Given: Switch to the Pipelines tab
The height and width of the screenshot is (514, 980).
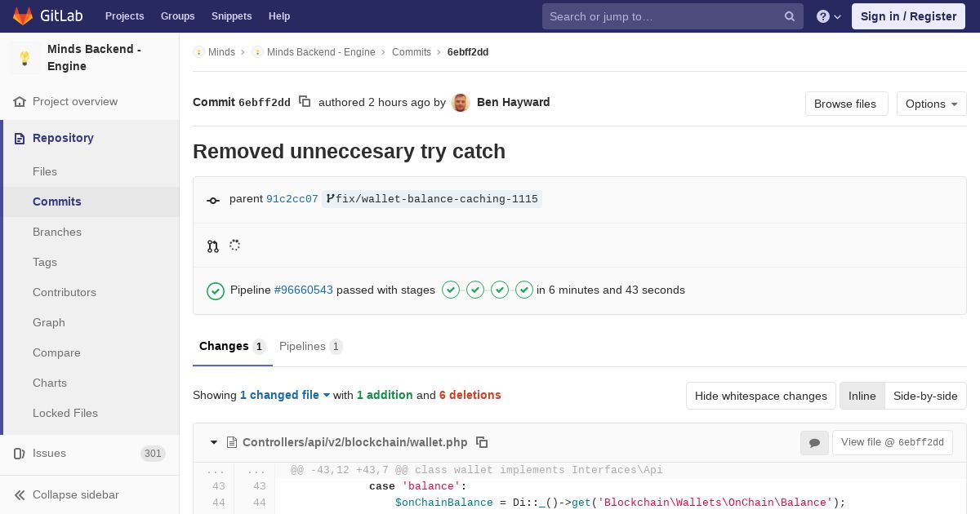Looking at the screenshot, I should point(310,347).
